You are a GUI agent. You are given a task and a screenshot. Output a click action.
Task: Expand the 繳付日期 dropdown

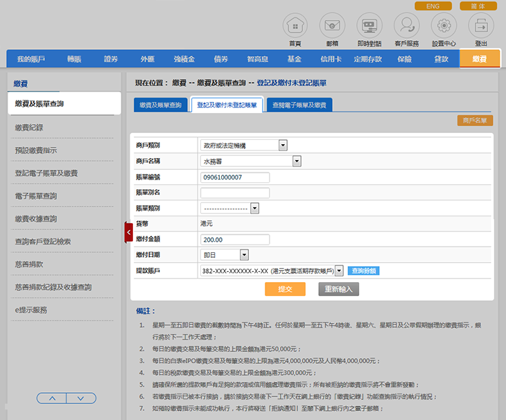coord(244,255)
